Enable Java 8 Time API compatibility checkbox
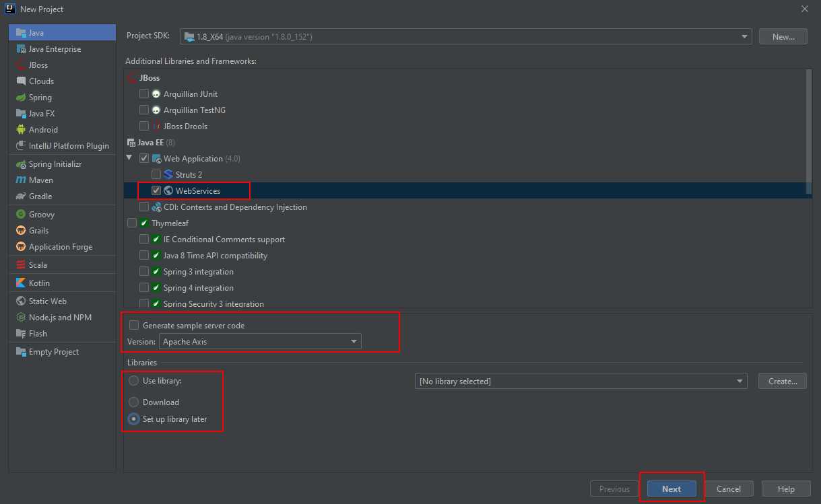This screenshot has width=821, height=504. click(144, 255)
